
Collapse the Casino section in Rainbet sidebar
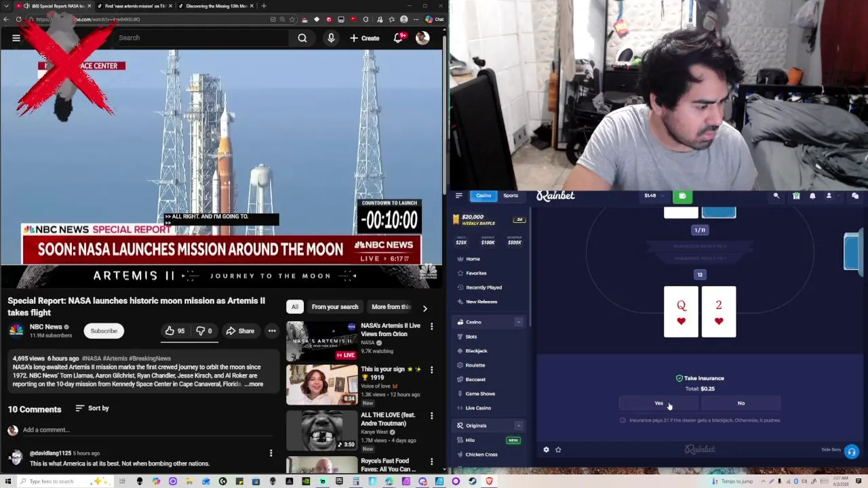pos(519,322)
